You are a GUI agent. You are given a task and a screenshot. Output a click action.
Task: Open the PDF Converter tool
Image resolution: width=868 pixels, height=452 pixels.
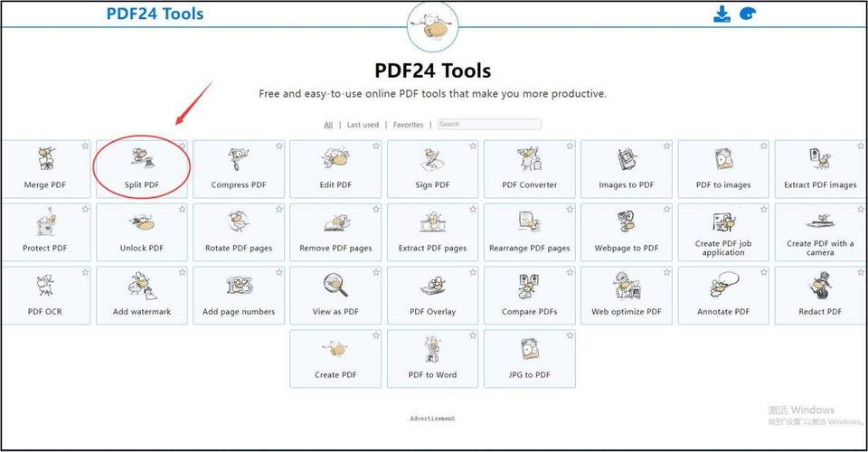coord(529,169)
